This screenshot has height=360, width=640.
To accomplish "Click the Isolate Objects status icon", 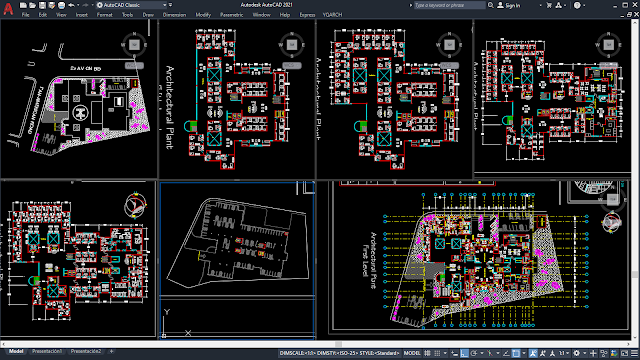I will click(x=604, y=353).
